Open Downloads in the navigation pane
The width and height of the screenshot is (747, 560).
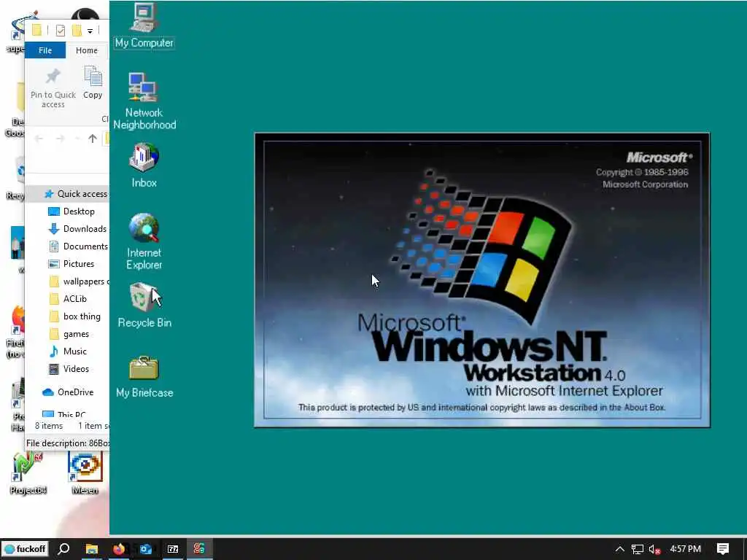[x=77, y=229]
